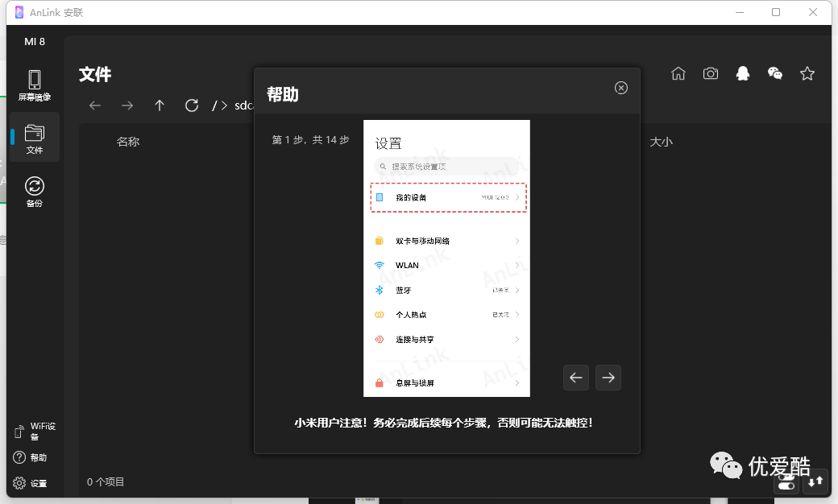838x504 pixels.
Task: Go forward in file navigation
Action: coord(127,105)
